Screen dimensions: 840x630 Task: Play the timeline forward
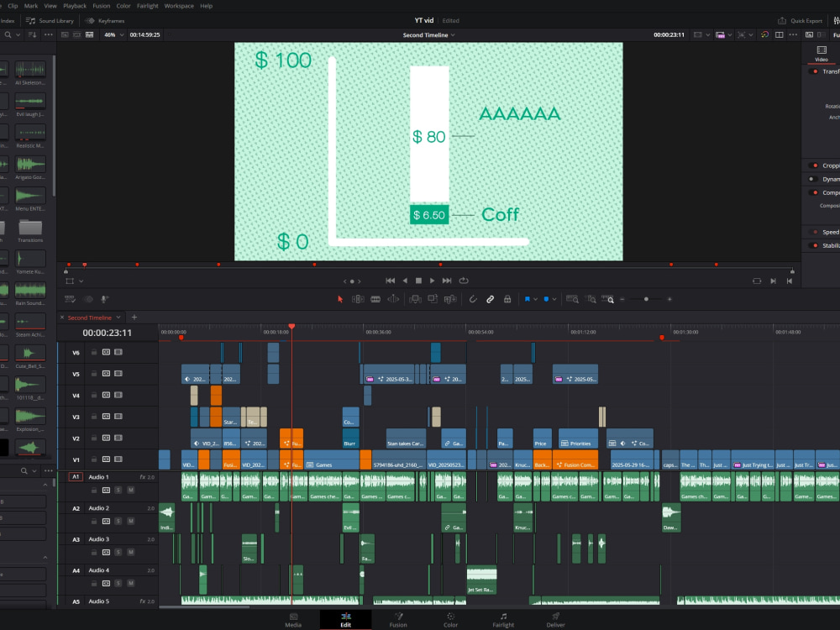(433, 281)
